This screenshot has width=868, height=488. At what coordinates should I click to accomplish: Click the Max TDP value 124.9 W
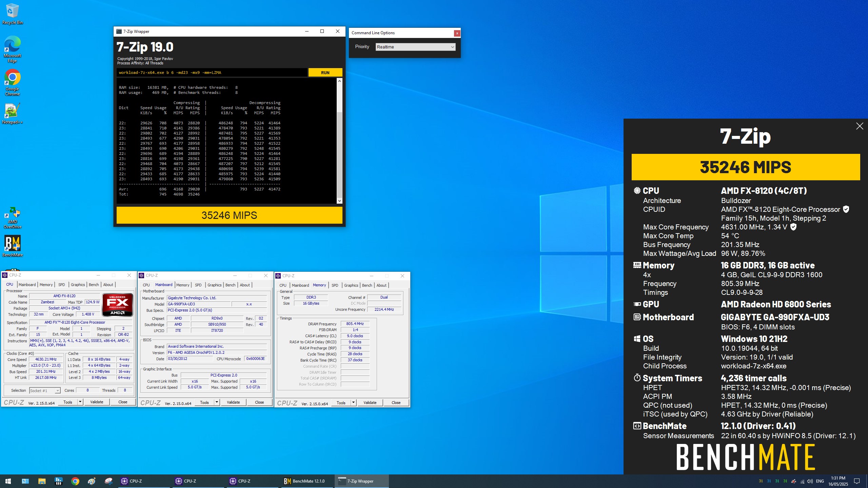point(93,302)
